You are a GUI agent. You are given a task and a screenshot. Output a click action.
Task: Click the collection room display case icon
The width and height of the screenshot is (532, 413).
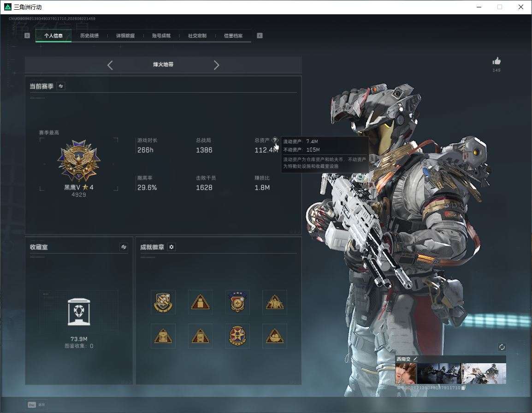click(x=79, y=312)
